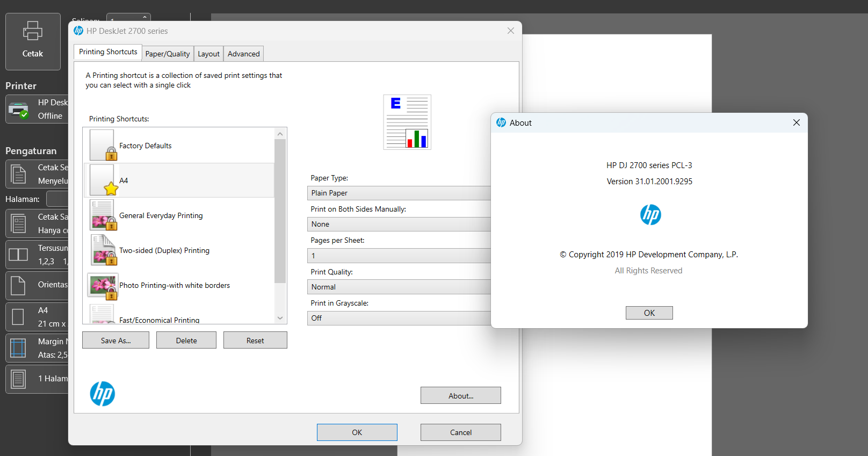
Task: Click the Cetak print button icon
Action: coord(33,31)
